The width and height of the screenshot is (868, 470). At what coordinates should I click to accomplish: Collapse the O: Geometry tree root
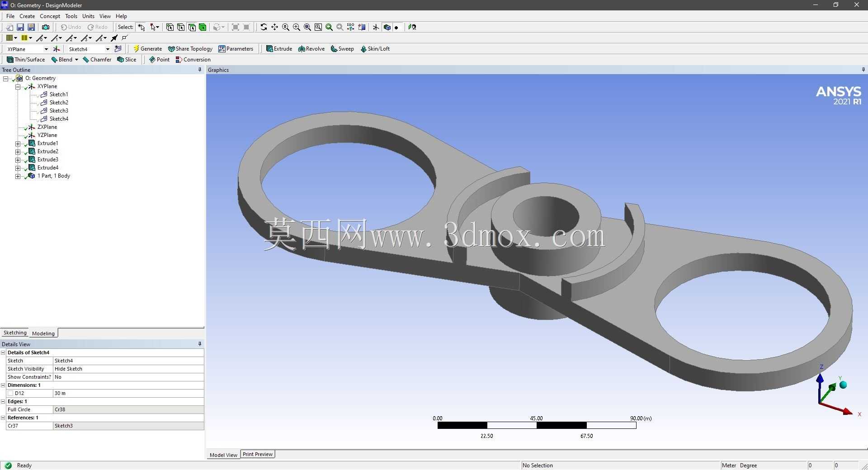coord(5,79)
